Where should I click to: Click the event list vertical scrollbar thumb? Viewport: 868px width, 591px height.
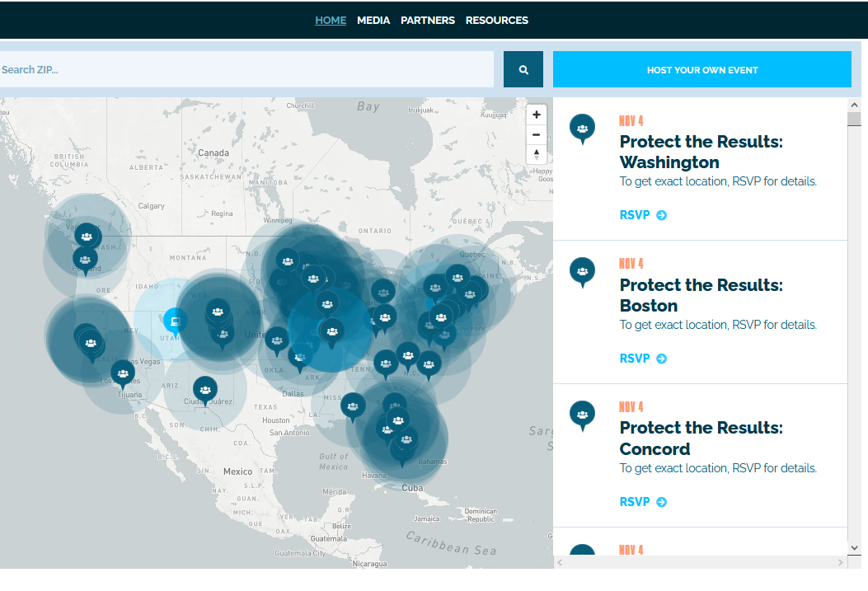(x=854, y=119)
